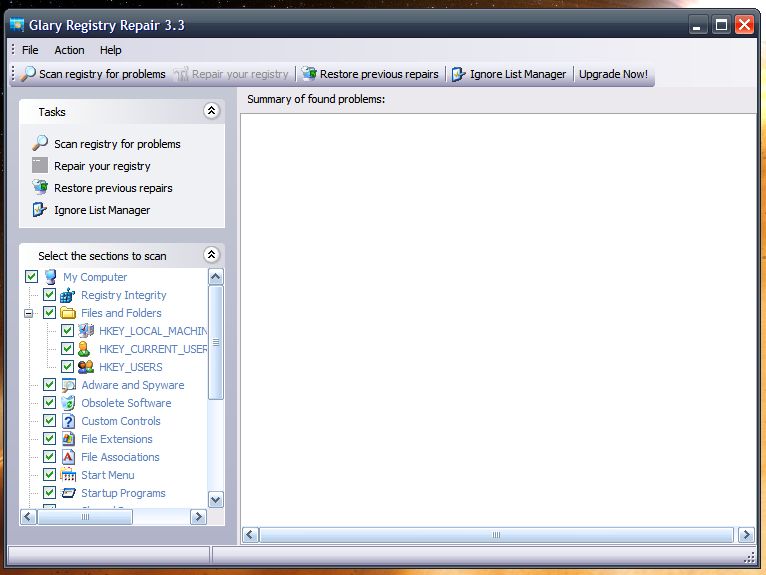Viewport: 766px width, 575px height.
Task: Select the Startup Programs tree label
Action: pos(123,493)
